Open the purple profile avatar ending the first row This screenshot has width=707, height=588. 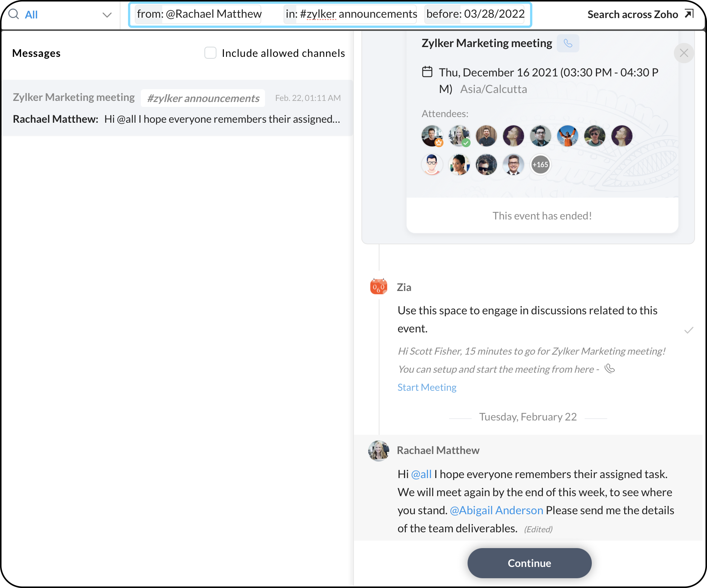click(x=622, y=136)
